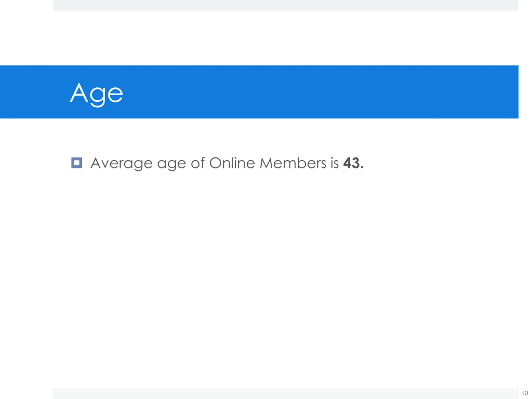The width and height of the screenshot is (532, 399).
Task: Click the word 'is' before 43
Action: (x=335, y=163)
